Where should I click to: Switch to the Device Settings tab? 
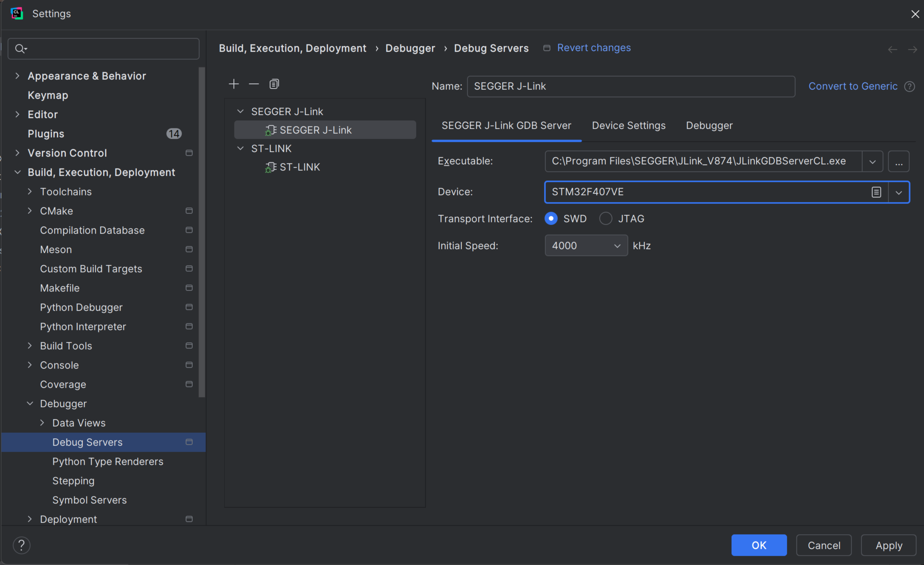coord(628,126)
